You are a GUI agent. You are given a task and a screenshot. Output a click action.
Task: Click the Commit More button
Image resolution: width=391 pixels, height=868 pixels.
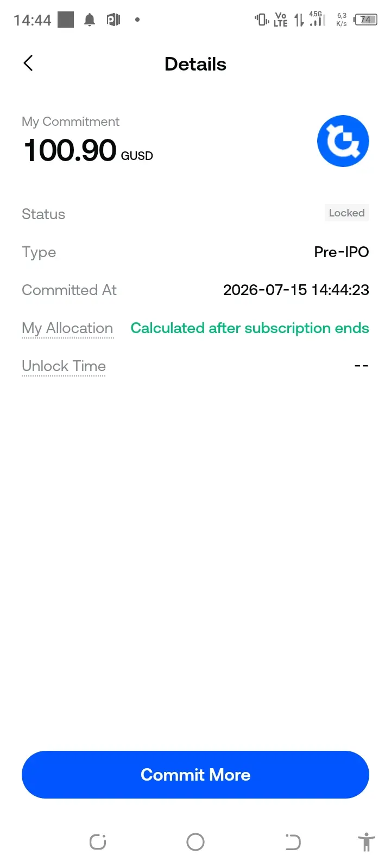[195, 775]
